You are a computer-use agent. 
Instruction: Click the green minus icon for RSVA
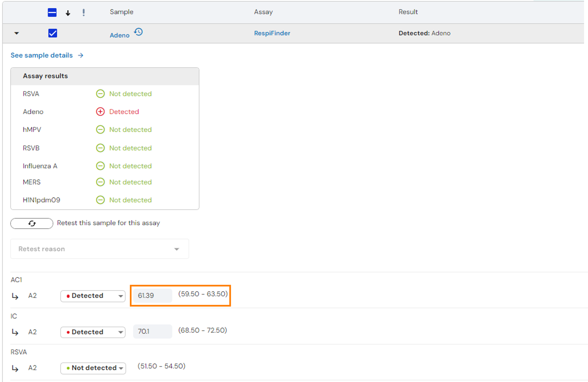pyautogui.click(x=100, y=94)
